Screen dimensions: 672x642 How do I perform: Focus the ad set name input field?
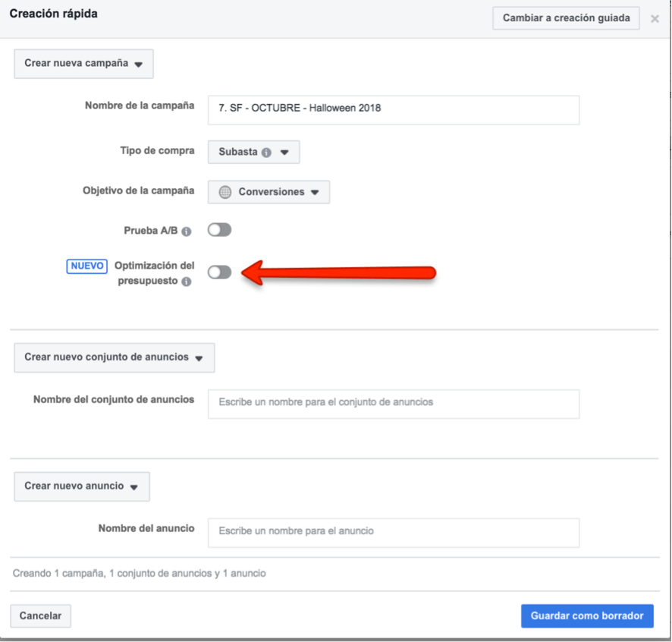pos(393,402)
